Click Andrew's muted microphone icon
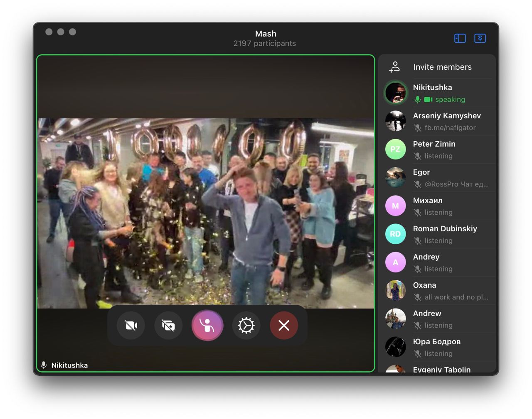Screen dimensions: 532x419 [x=418, y=326]
